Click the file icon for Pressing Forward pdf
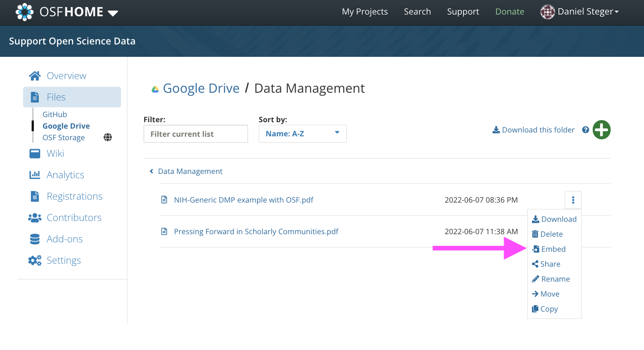Image resolution: width=644 pixels, height=350 pixels. tap(164, 231)
